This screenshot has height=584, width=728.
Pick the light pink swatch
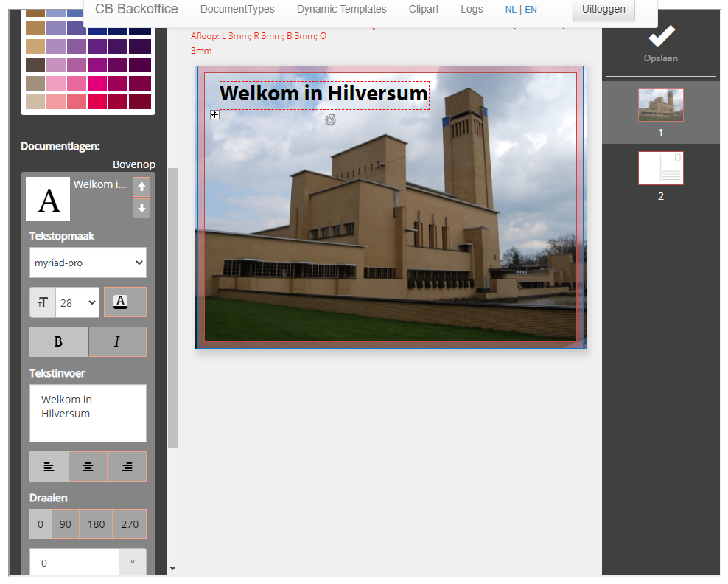(56, 83)
